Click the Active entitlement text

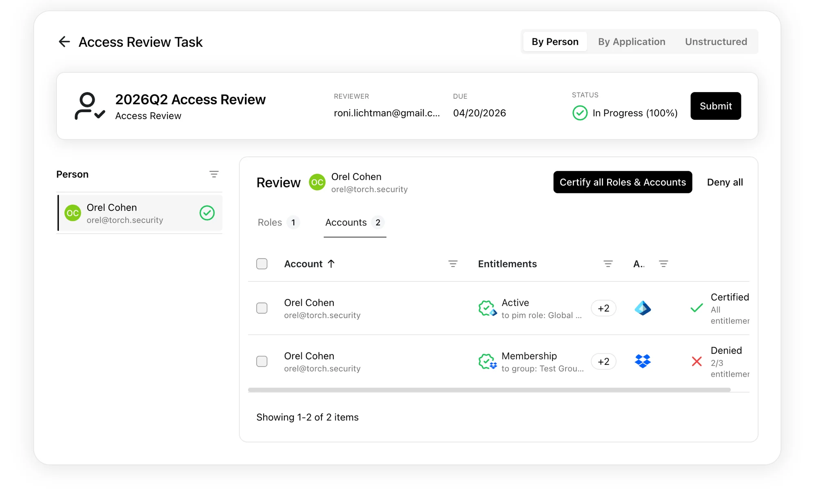click(x=515, y=303)
